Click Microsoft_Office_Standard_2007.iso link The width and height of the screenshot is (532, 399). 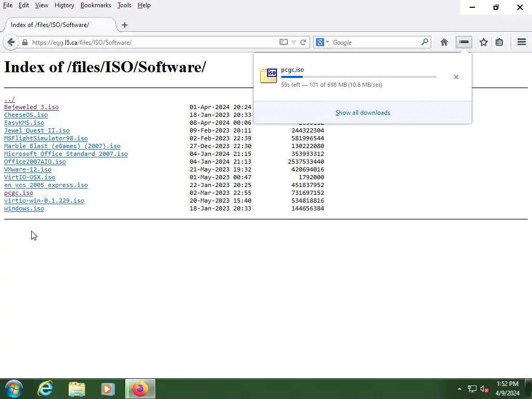(66, 154)
